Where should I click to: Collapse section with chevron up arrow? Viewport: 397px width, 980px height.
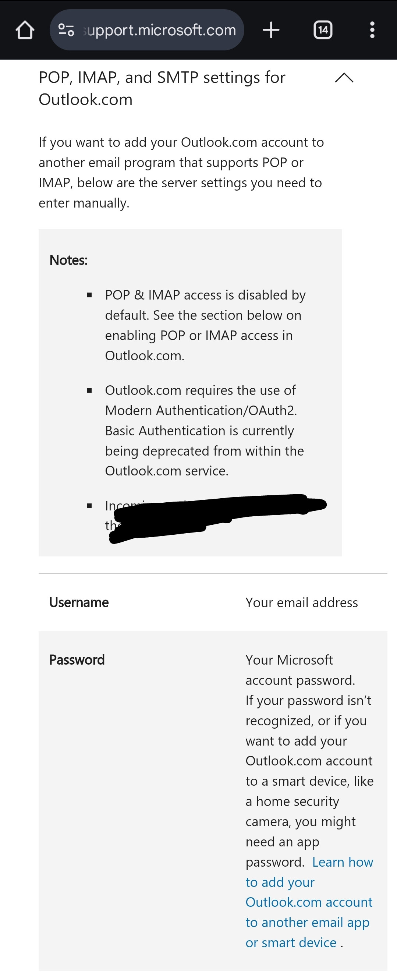pyautogui.click(x=344, y=78)
